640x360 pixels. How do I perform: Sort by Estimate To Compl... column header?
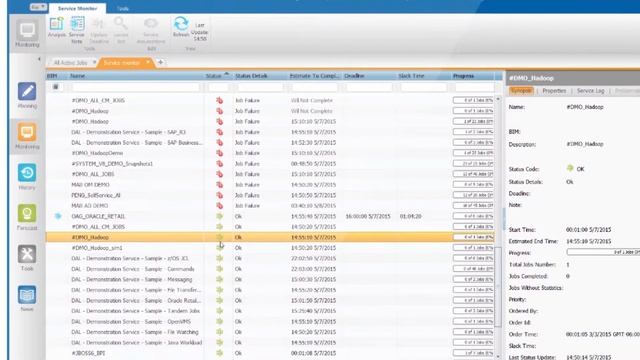[x=314, y=76]
